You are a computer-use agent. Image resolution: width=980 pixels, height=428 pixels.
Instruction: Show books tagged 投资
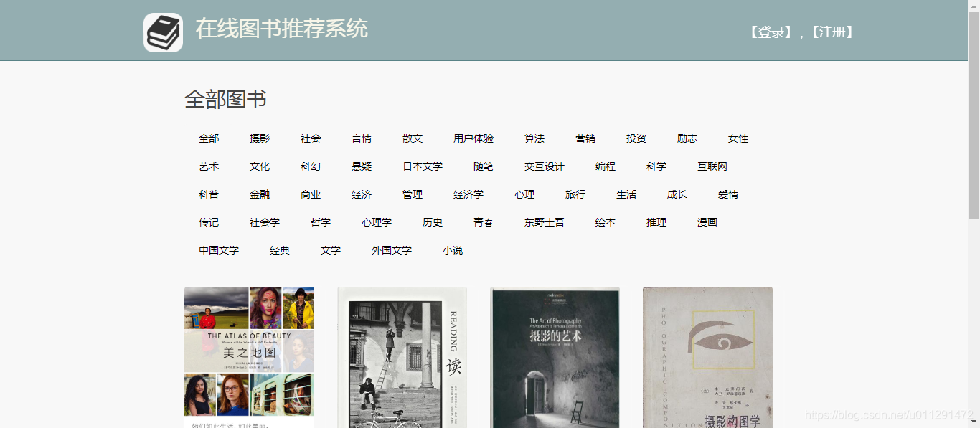point(636,138)
